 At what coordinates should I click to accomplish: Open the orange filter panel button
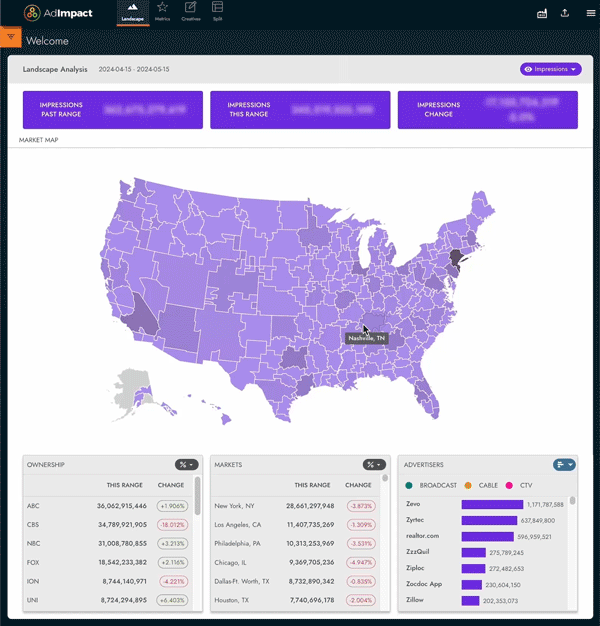pos(11,37)
